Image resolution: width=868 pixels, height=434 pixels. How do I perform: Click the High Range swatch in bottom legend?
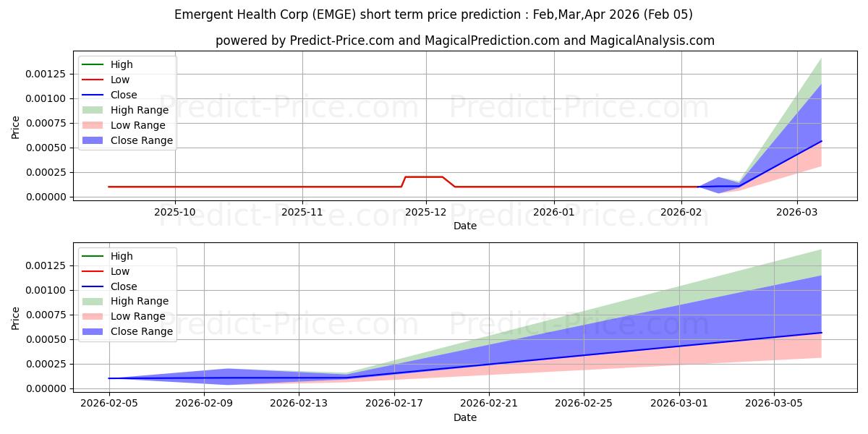pyautogui.click(x=94, y=301)
